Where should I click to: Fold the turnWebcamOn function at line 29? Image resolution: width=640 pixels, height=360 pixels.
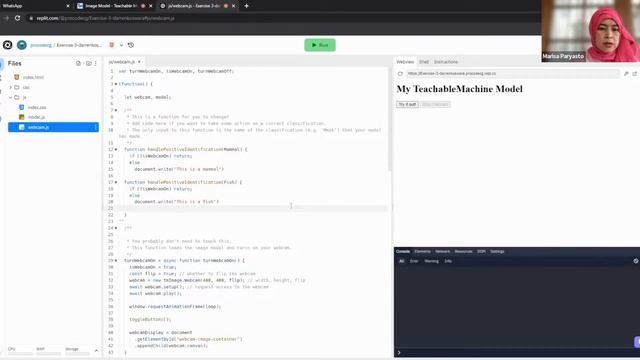point(116,260)
